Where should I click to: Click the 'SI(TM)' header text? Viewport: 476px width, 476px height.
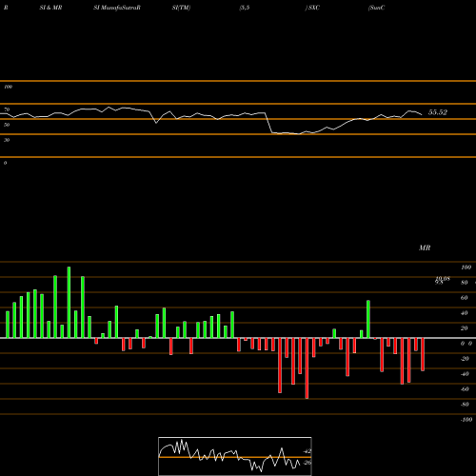tap(181, 8)
